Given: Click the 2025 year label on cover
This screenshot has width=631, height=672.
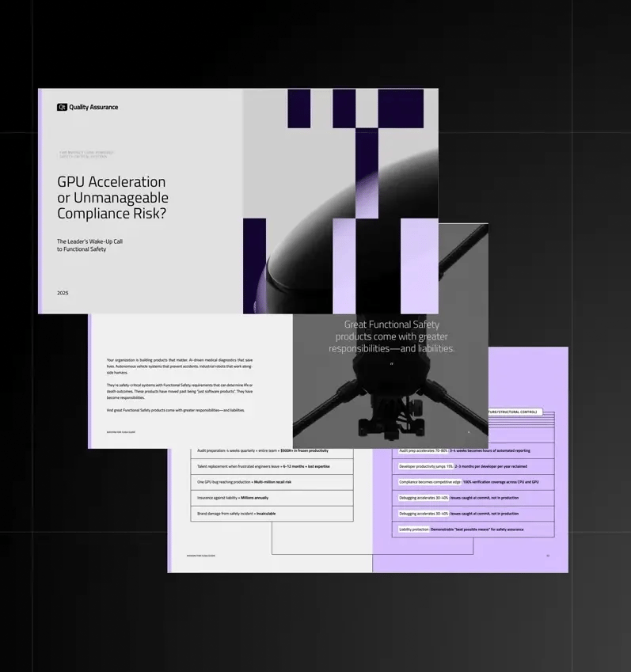Looking at the screenshot, I should point(63,293).
